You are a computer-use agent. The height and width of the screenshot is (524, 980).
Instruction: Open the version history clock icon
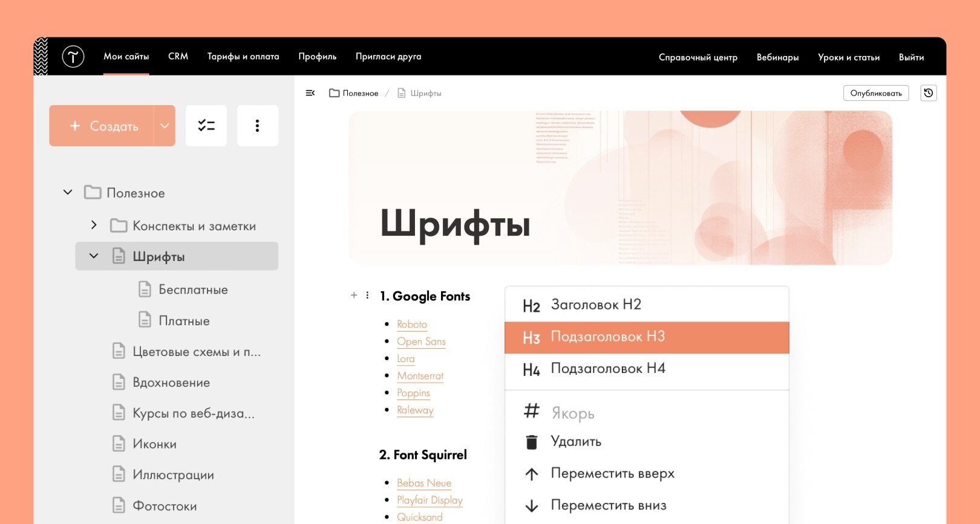[929, 93]
